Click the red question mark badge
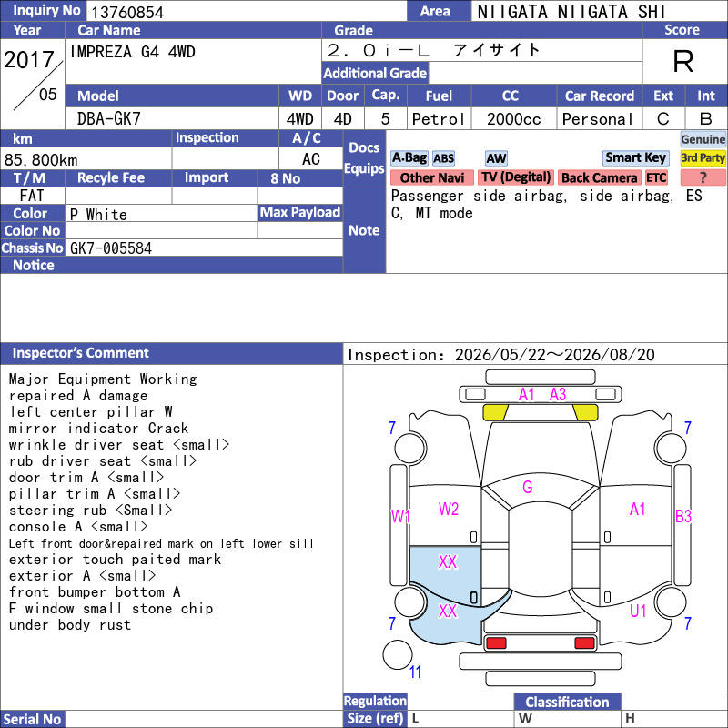The image size is (728, 728). coord(703,177)
